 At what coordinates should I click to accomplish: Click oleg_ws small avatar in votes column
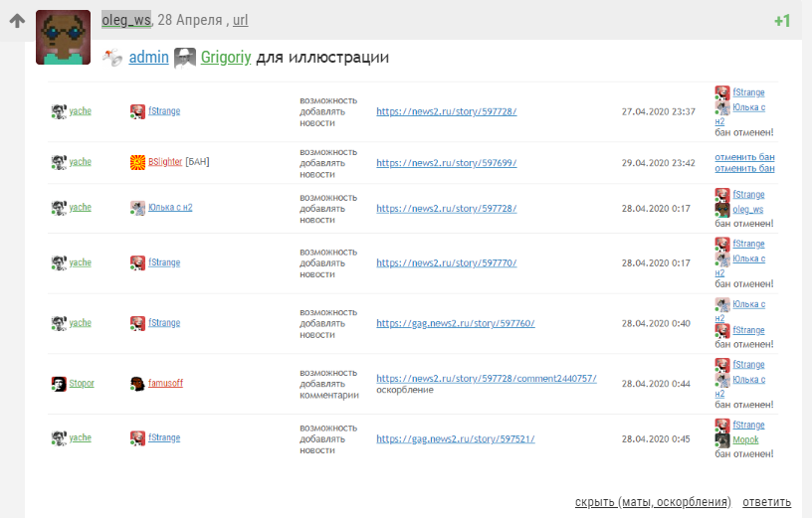coord(722,210)
